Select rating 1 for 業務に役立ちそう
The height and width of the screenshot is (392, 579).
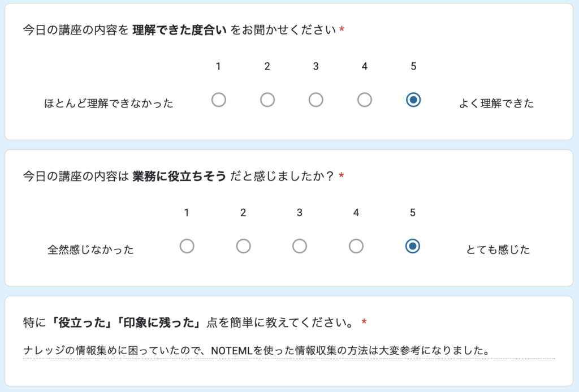point(187,246)
